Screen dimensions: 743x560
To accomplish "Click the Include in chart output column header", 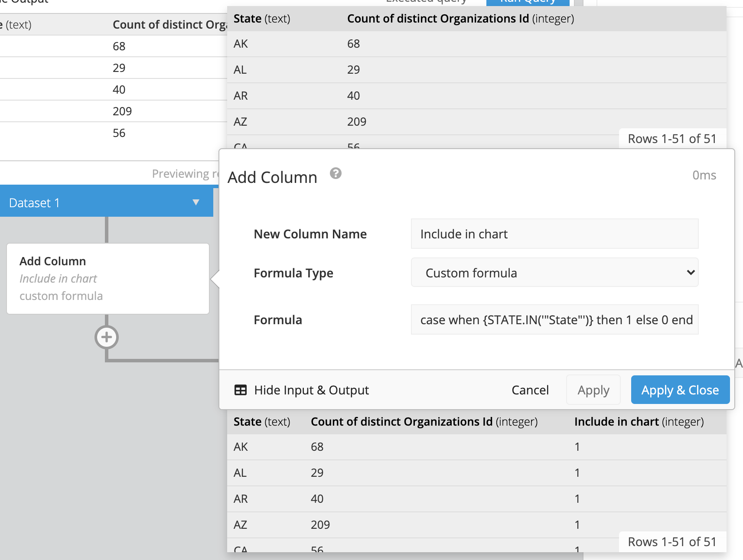I will (x=639, y=422).
